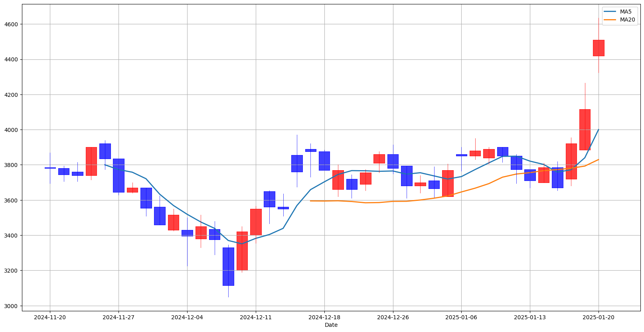Select the MA20 legend text label
The image size is (644, 332).
pos(627,20)
